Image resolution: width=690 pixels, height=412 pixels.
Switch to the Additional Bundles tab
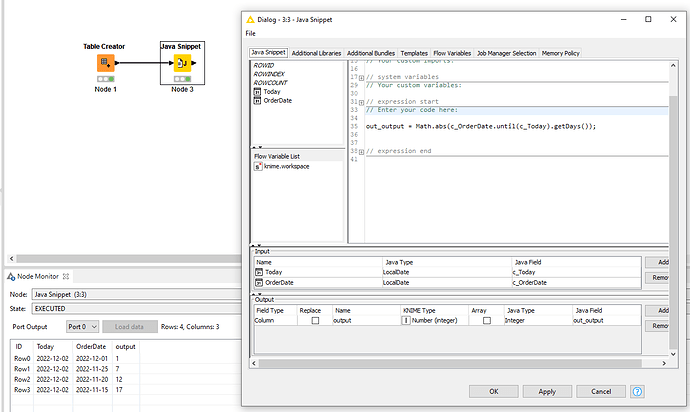coord(371,53)
